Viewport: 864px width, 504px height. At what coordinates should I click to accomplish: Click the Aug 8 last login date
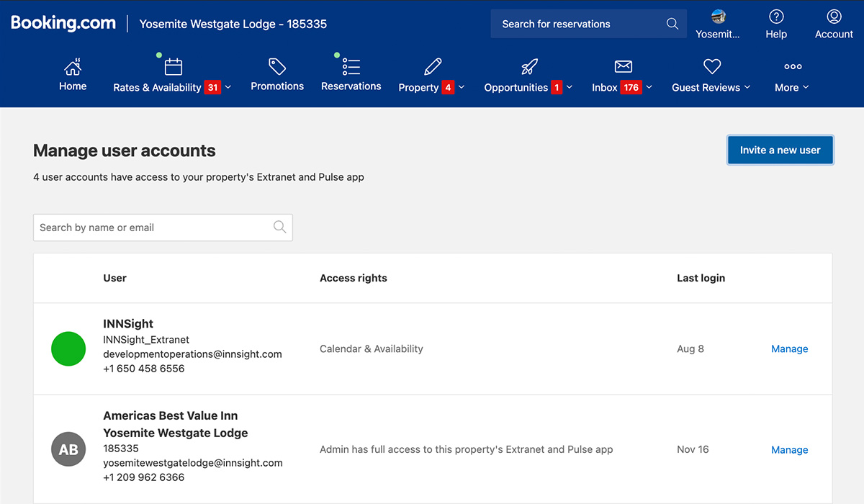(690, 348)
